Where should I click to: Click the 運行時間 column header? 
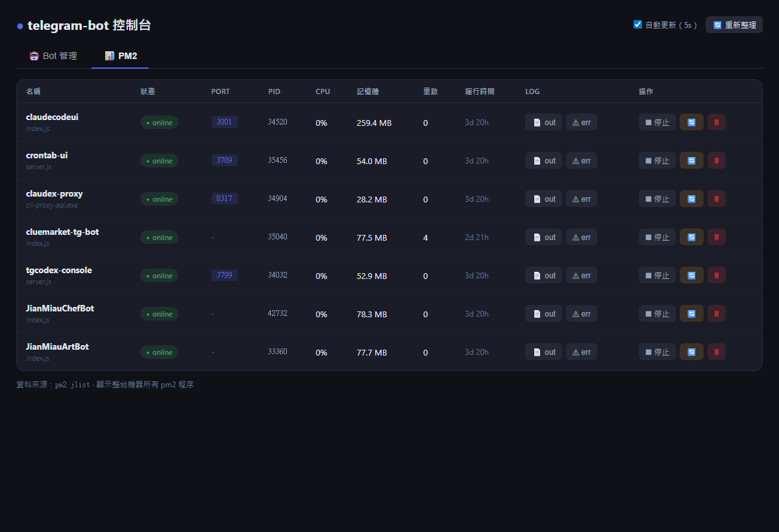point(480,91)
